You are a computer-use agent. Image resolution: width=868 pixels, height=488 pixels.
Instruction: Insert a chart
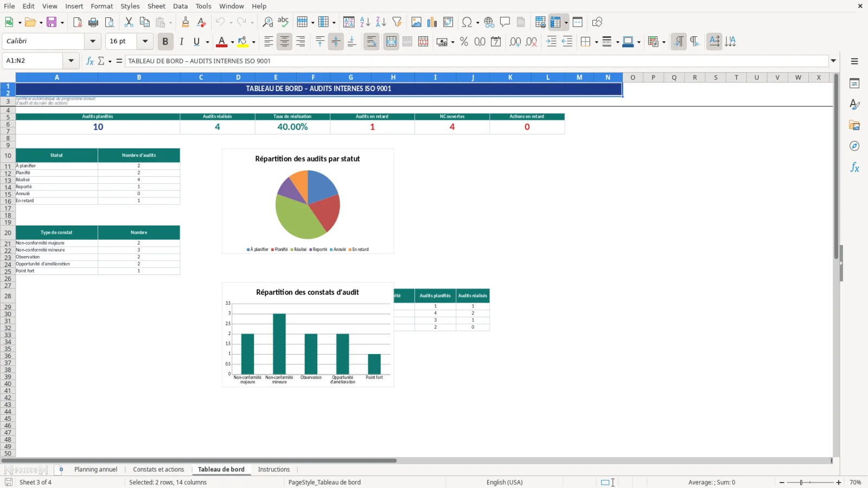point(432,22)
